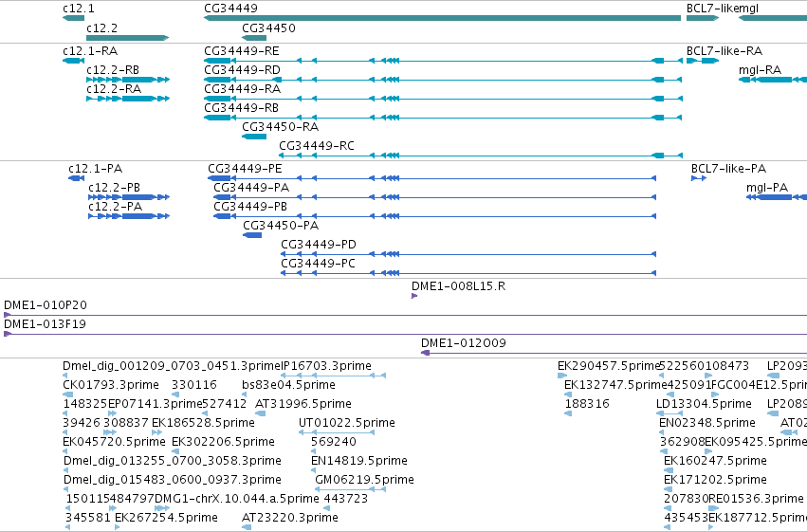Select EST AT23220.3prime
Screen dimensions: 807x532
point(290,518)
